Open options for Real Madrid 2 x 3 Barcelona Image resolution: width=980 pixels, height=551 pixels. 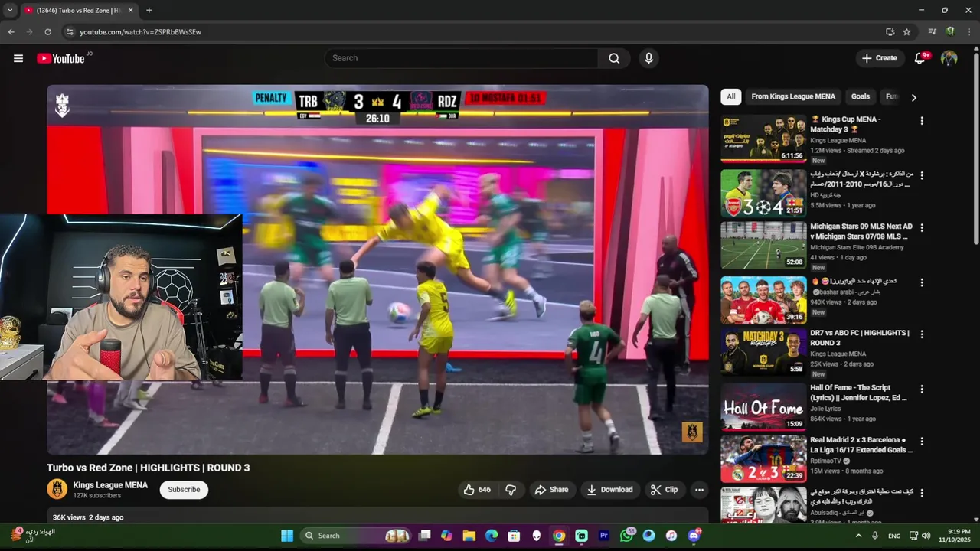pyautogui.click(x=922, y=442)
